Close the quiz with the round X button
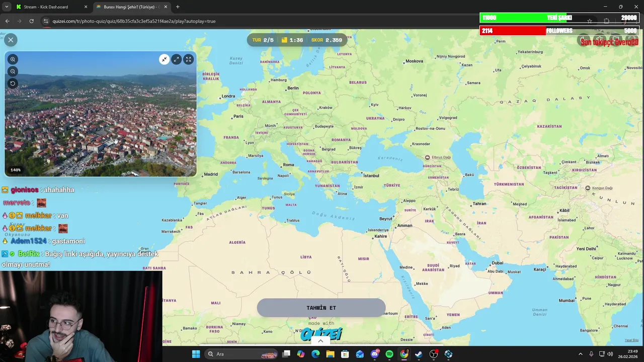Viewport: 644px width, 362px height. (x=11, y=40)
